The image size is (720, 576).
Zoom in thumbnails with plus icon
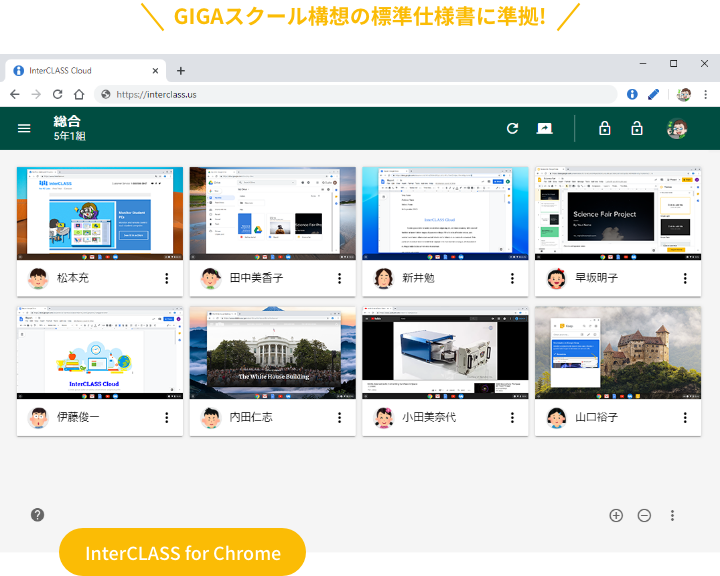(x=616, y=515)
